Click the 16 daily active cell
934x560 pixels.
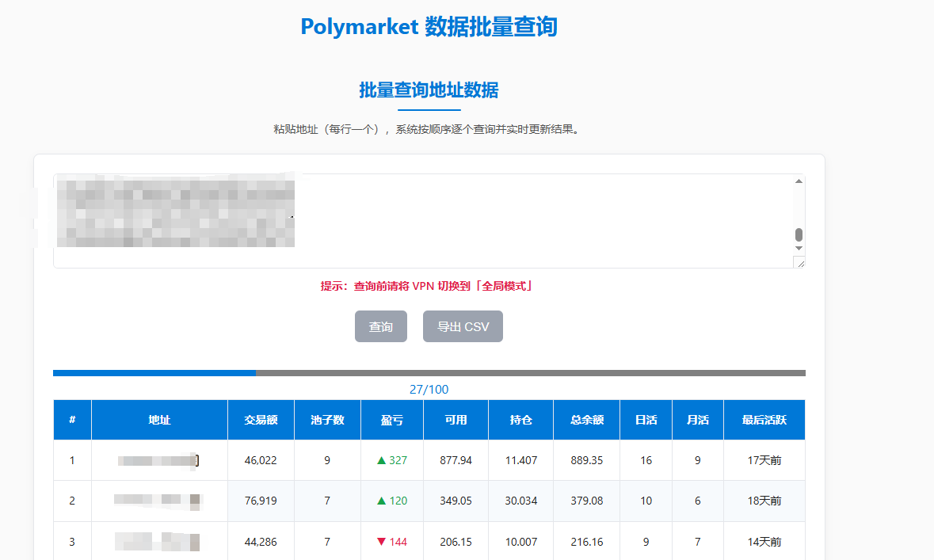646,460
